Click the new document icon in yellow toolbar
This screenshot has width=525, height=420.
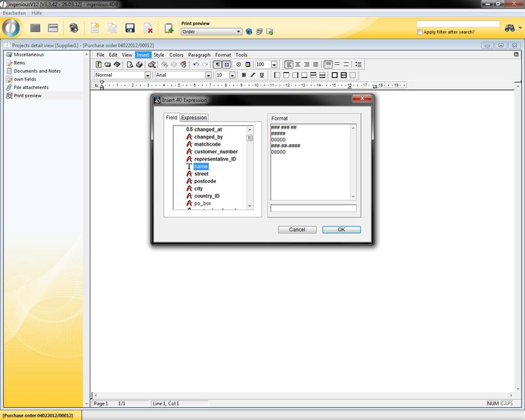point(95,28)
